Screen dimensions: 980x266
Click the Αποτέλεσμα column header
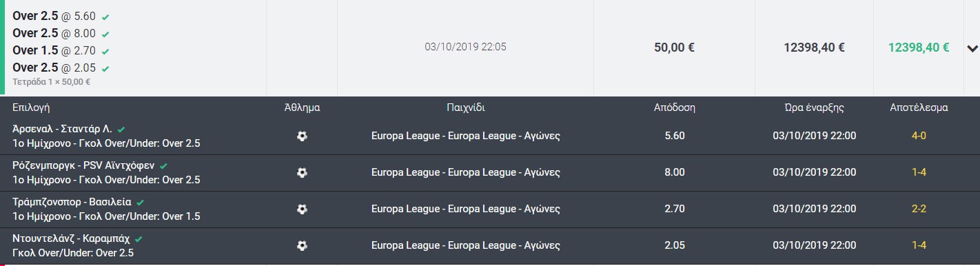(919, 108)
